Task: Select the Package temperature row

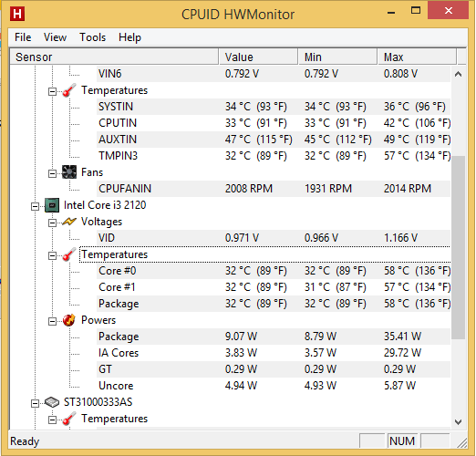Action: point(274,304)
